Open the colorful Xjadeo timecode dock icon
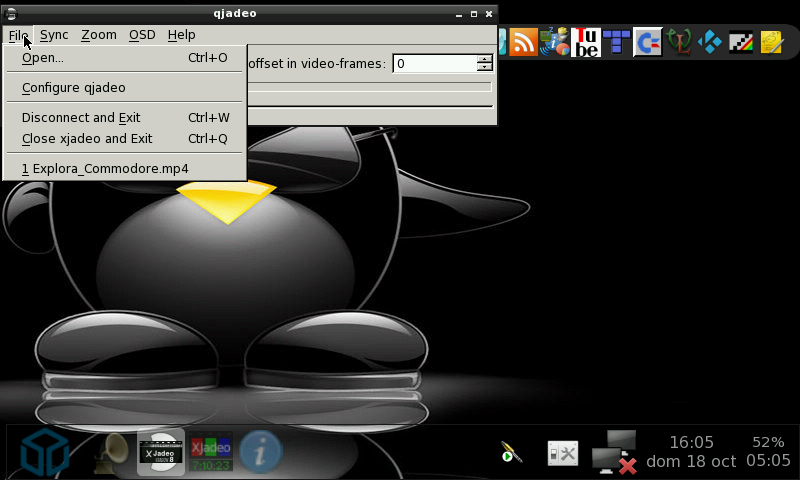This screenshot has width=800, height=480. [211, 452]
